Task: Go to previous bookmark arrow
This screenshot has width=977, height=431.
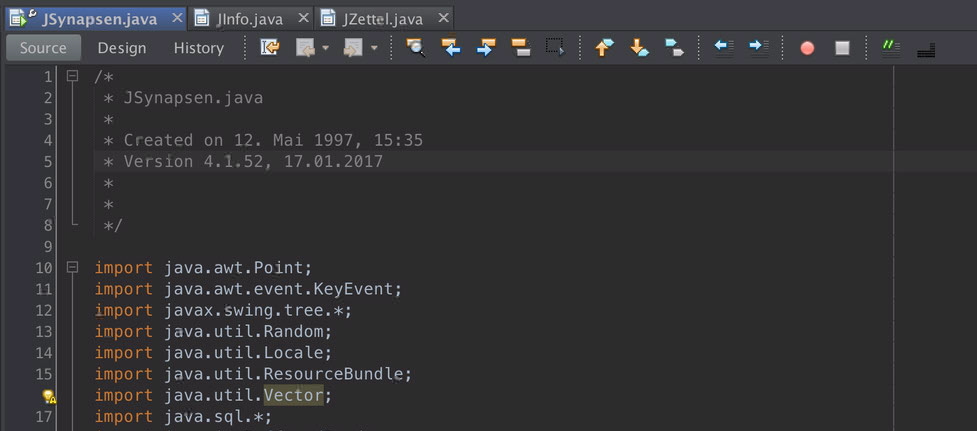Action: pyautogui.click(x=604, y=48)
